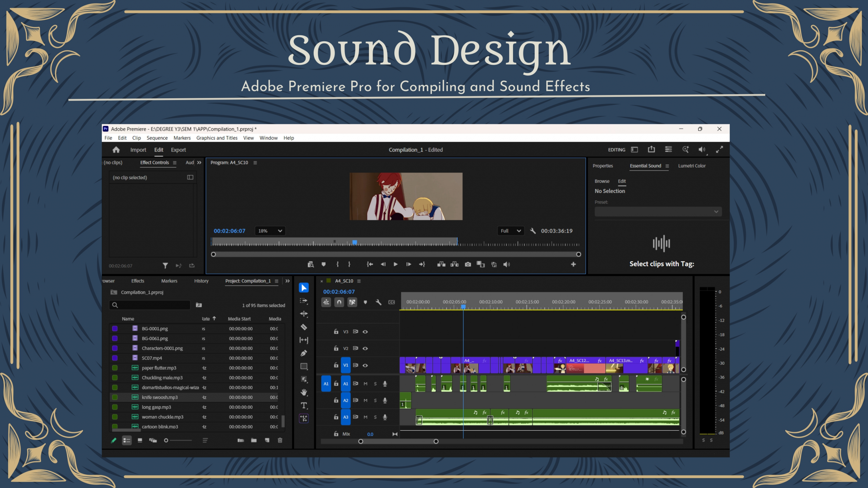Open the playback resolution Full dropdown

point(511,231)
